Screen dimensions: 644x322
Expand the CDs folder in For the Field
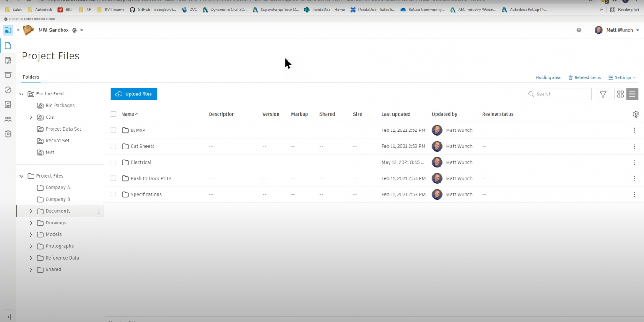31,117
